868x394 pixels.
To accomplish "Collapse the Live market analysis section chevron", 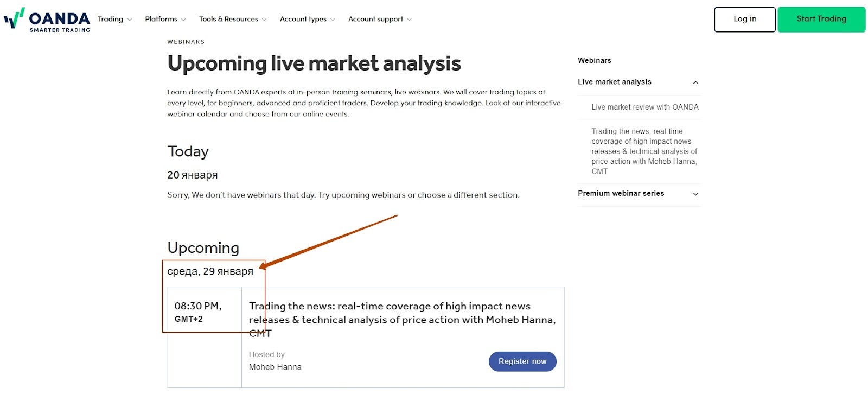I will [695, 82].
